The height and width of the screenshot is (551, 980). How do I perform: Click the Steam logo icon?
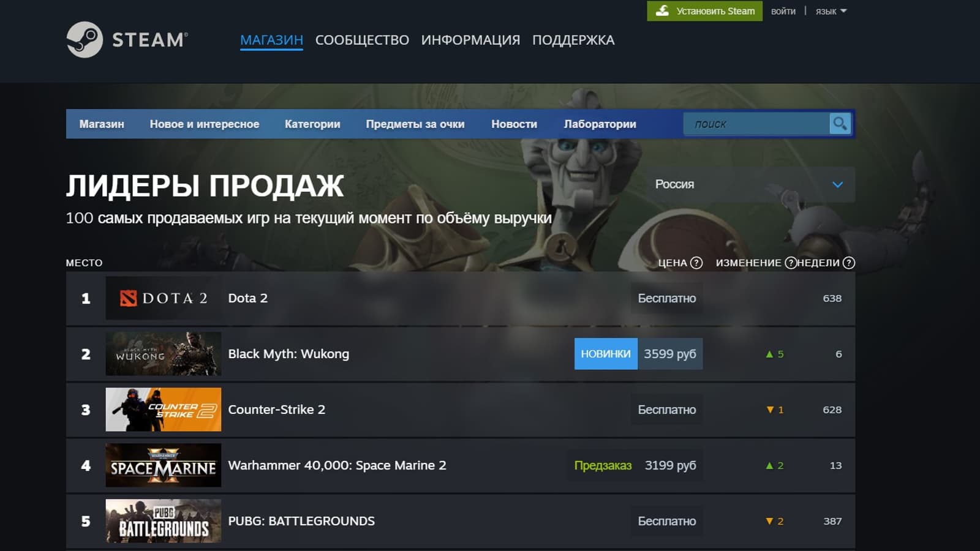pos(85,40)
